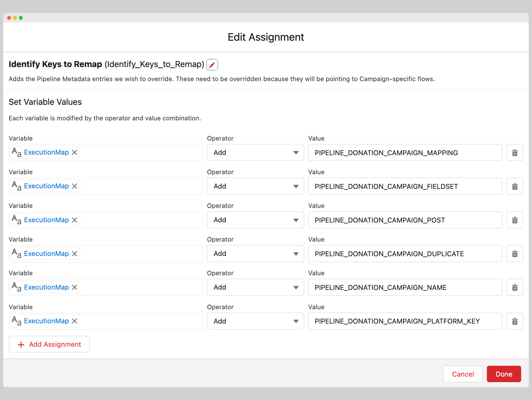
Task: Remove the PLATFORM_KEY row with trash icon
Action: pos(514,321)
